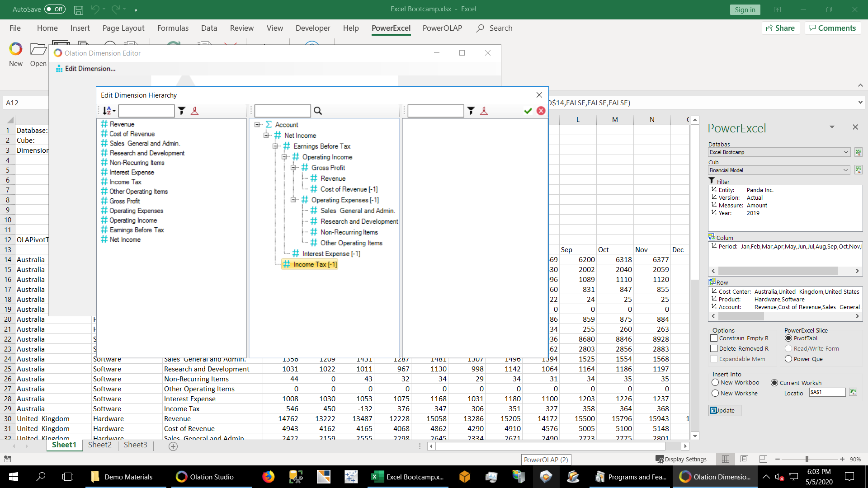
Task: Click zoom in plus button in status bar
Action: click(842, 459)
